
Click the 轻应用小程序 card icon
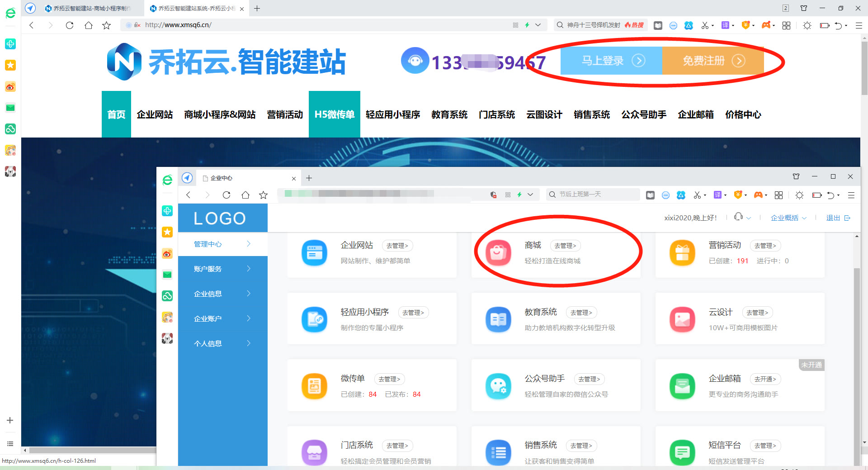click(x=314, y=319)
